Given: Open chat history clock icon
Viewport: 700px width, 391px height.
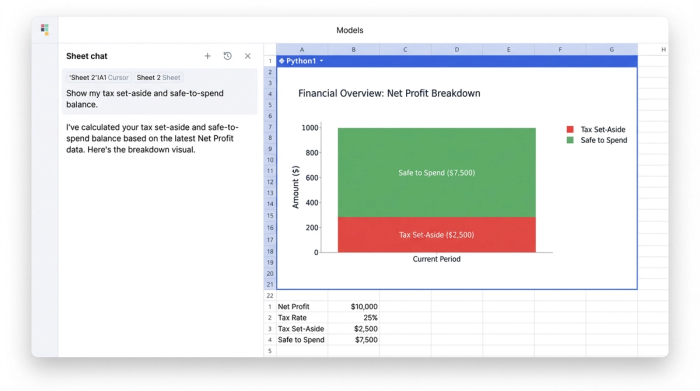Looking at the screenshot, I should point(228,56).
